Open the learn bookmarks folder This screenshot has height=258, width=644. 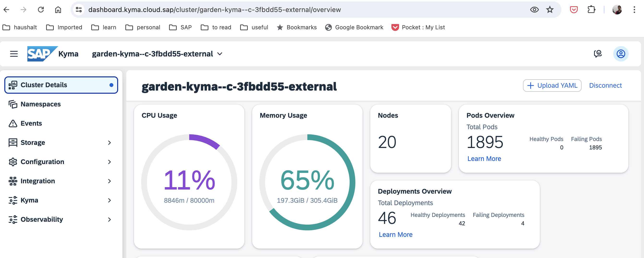point(104,27)
